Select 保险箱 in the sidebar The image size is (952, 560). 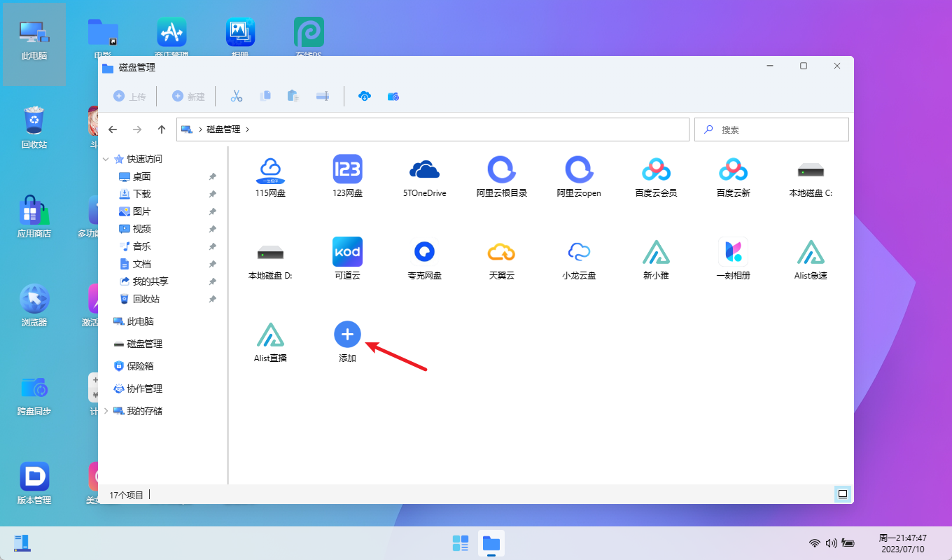click(x=139, y=366)
